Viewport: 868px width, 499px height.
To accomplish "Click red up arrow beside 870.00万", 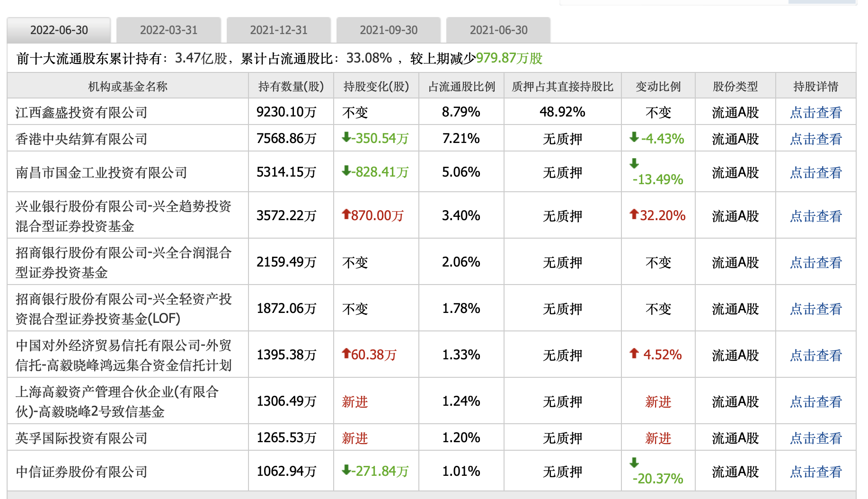I will [346, 214].
